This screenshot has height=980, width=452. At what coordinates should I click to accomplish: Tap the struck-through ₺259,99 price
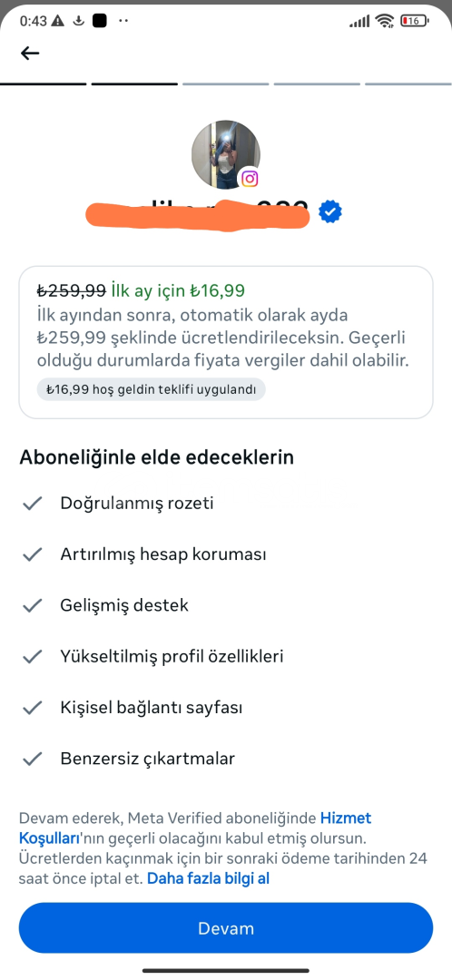tap(72, 290)
